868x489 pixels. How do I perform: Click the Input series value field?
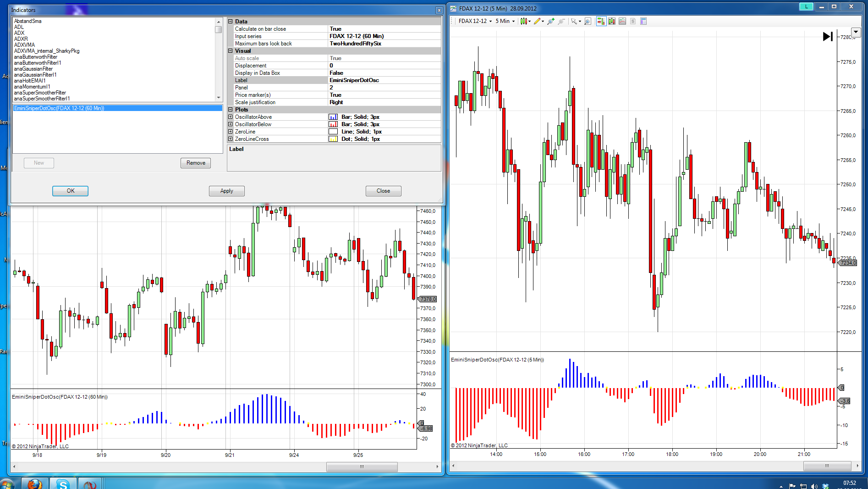(385, 36)
